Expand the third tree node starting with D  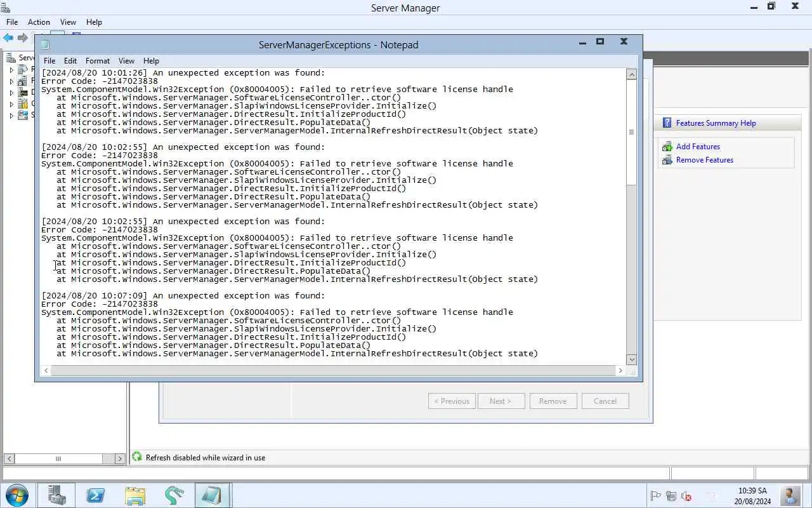pyautogui.click(x=11, y=93)
